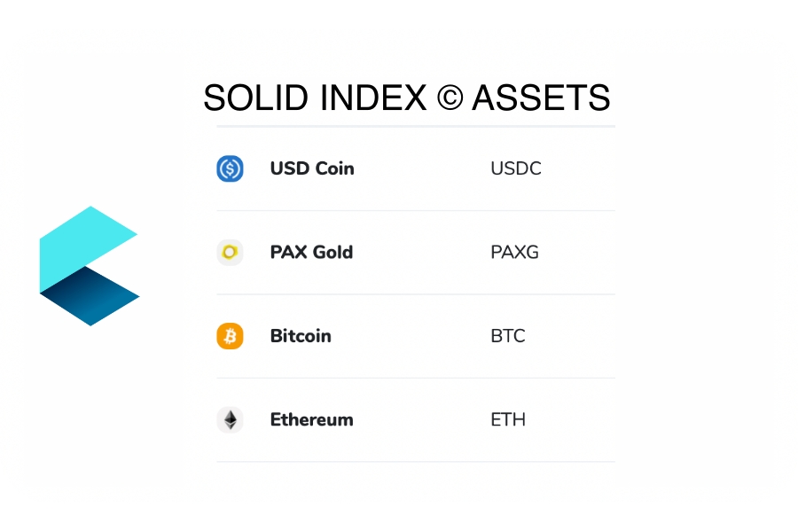Viewport: 798px width, 532px height.
Task: Click the PAX Gold yellow ring icon
Action: 230,253
